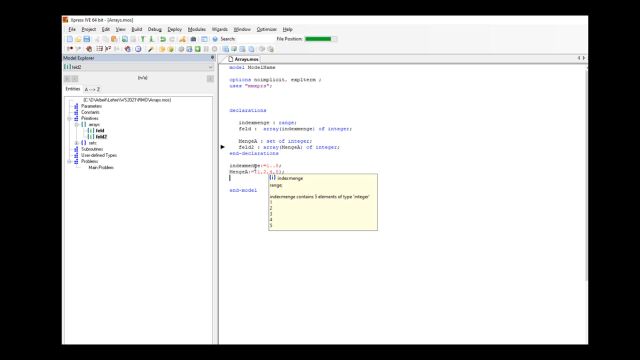This screenshot has height=360, width=640.
Task: Expand the sets tree node
Action: (76, 143)
